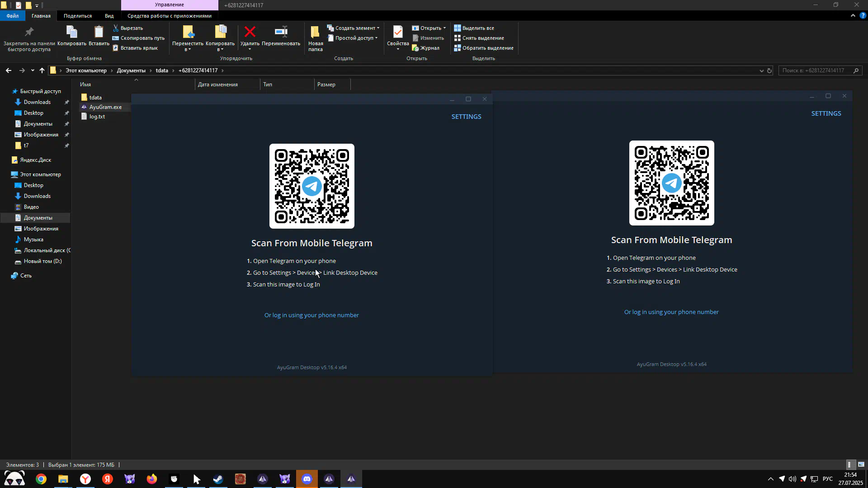Open SETTINGS in the right AyuGram window

pyautogui.click(x=826, y=113)
